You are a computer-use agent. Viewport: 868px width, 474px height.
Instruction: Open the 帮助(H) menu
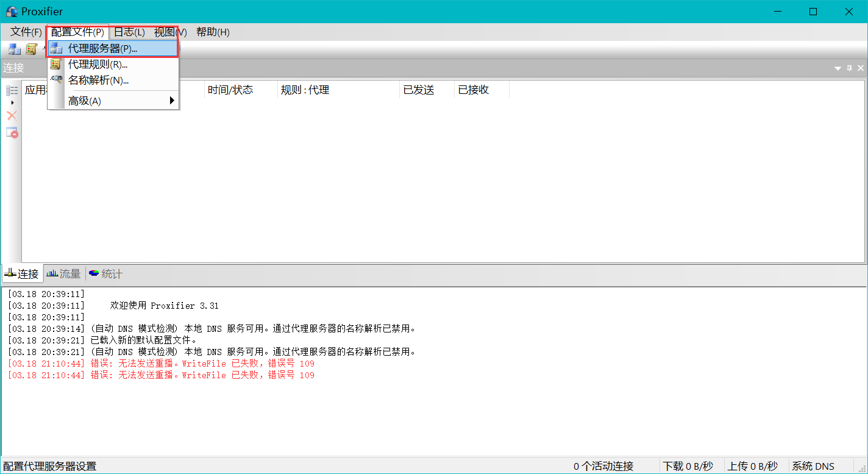[x=213, y=32]
